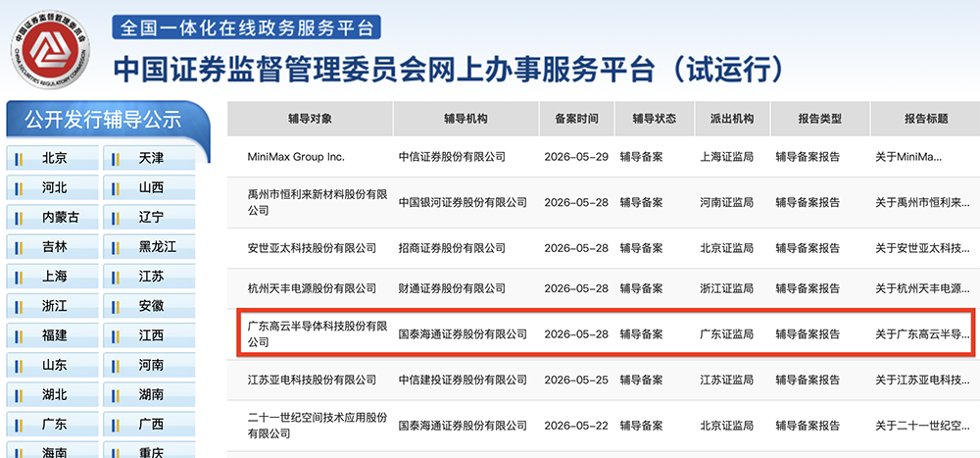Choose the 江苏 region button
Screen dimensions: 980x458
(149, 277)
